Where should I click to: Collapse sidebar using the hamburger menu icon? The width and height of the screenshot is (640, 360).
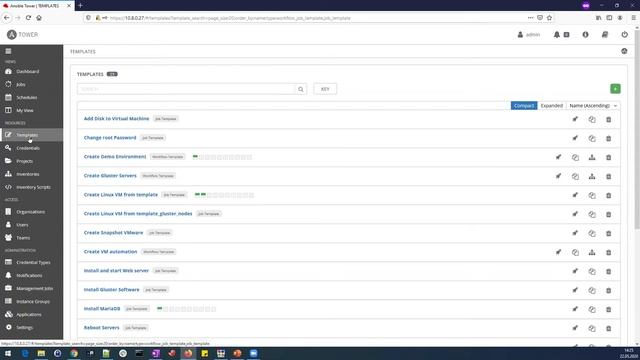click(x=8, y=51)
